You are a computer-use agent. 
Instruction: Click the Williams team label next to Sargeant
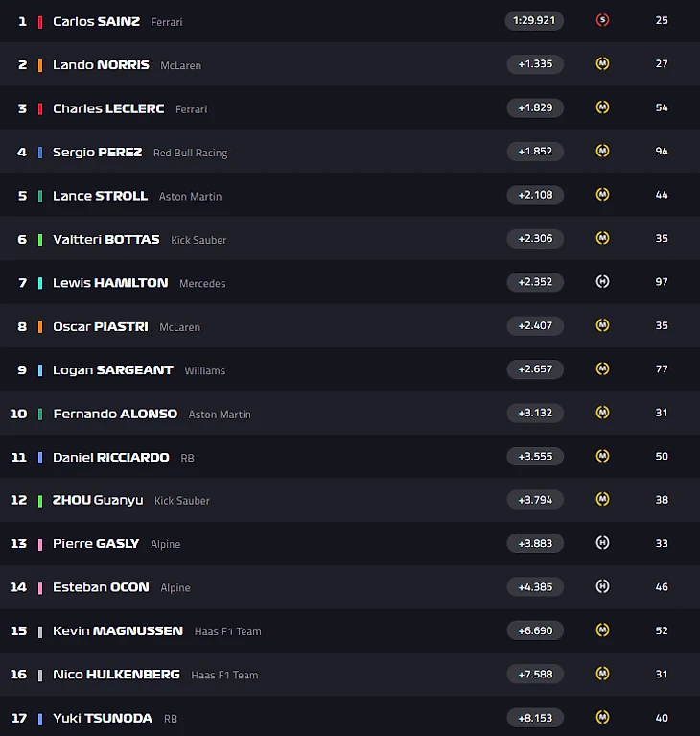(x=204, y=370)
